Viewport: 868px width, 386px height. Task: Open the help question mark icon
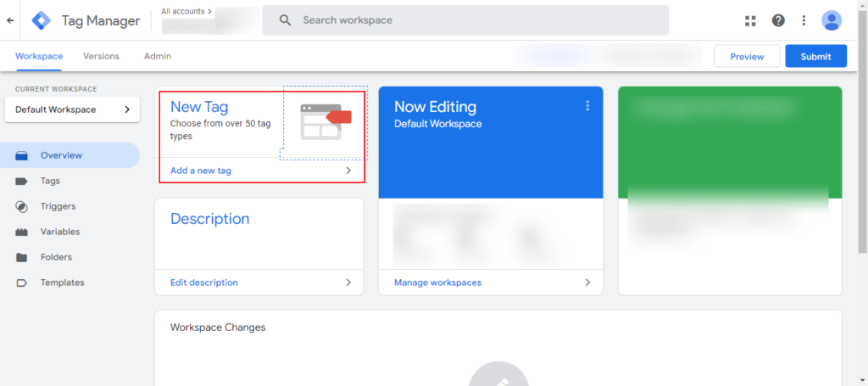click(777, 20)
